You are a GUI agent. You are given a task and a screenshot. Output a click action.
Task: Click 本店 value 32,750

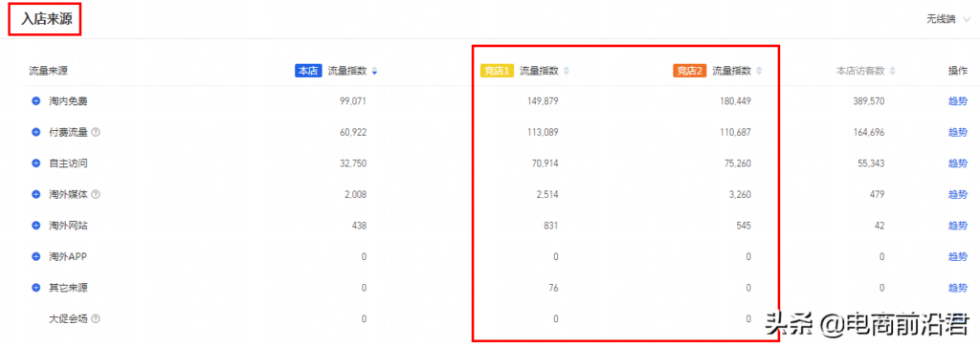tap(353, 163)
